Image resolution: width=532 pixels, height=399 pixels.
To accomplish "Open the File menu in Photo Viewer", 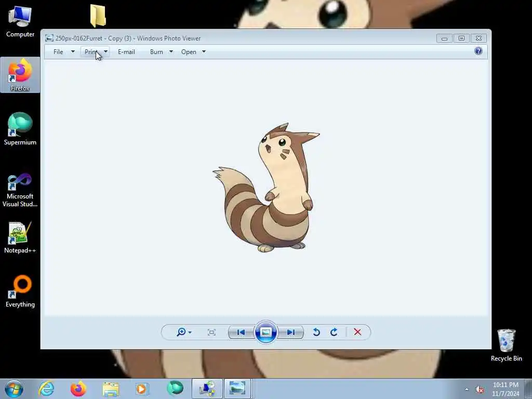I will pyautogui.click(x=58, y=52).
